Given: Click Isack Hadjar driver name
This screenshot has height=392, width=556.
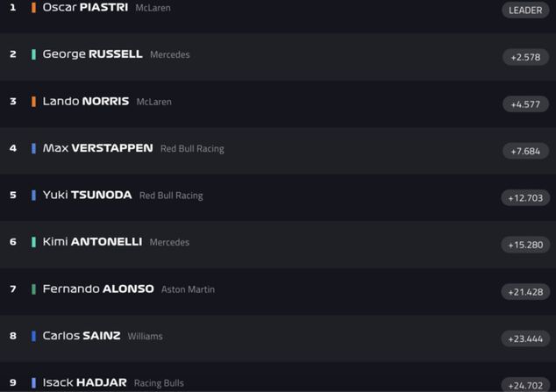Looking at the screenshot, I should coord(84,382).
